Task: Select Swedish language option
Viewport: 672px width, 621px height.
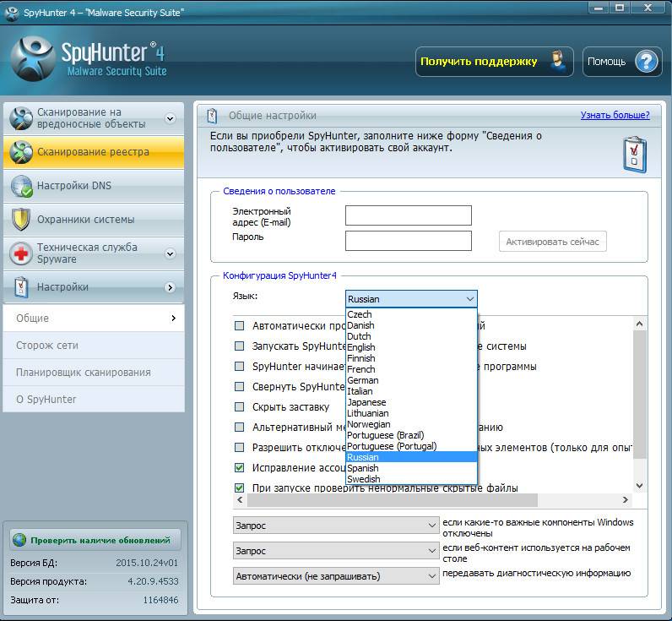Action: pyautogui.click(x=411, y=479)
